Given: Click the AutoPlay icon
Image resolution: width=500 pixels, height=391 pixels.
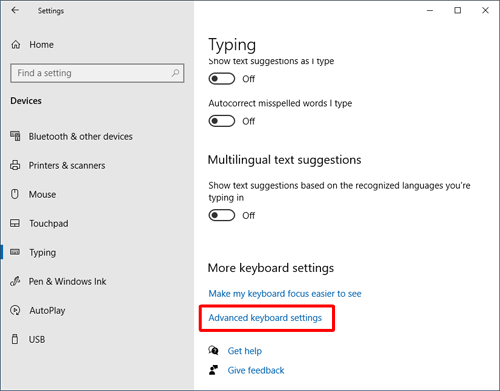Looking at the screenshot, I should (15, 310).
